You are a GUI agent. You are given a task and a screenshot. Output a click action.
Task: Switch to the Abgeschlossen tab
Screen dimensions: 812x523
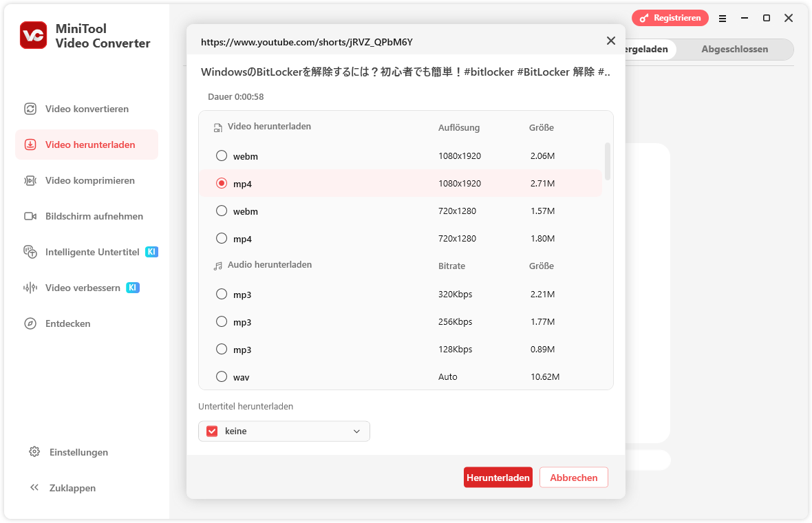(x=734, y=49)
